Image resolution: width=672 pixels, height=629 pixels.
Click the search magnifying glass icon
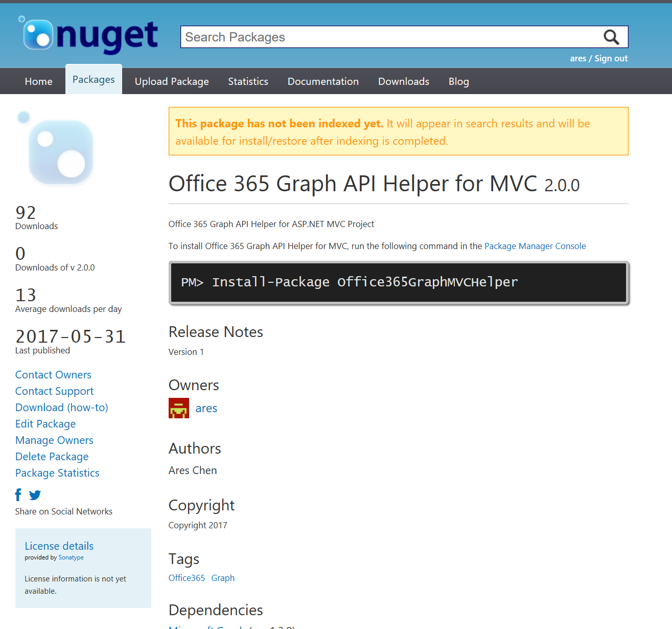(x=611, y=37)
